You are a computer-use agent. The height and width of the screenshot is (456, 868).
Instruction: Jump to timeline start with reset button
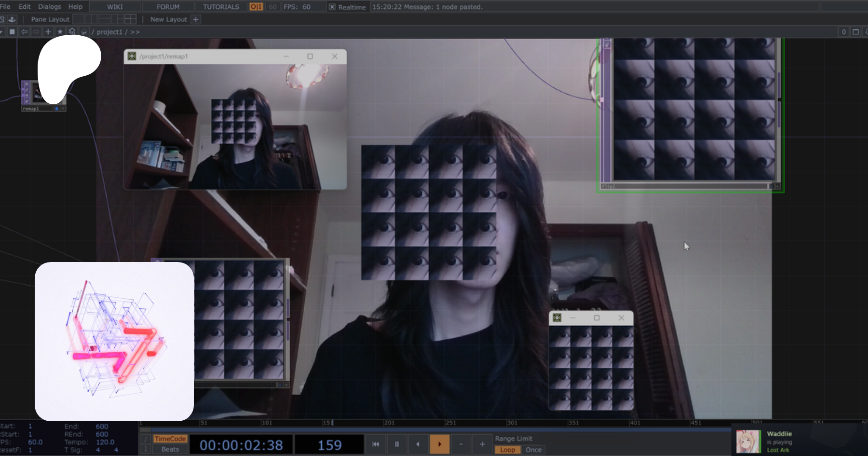pyautogui.click(x=376, y=444)
